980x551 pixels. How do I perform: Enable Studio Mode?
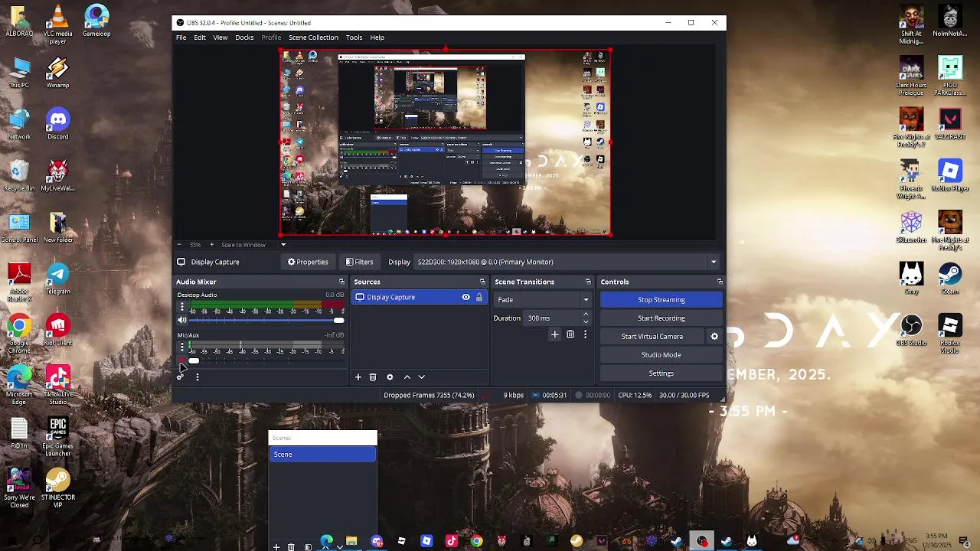(661, 355)
